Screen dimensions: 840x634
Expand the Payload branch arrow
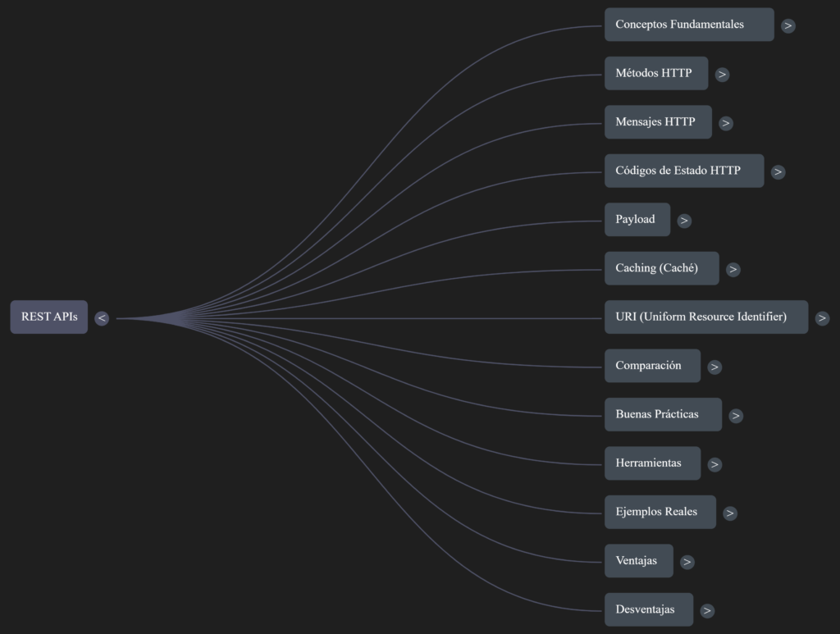pyautogui.click(x=684, y=221)
